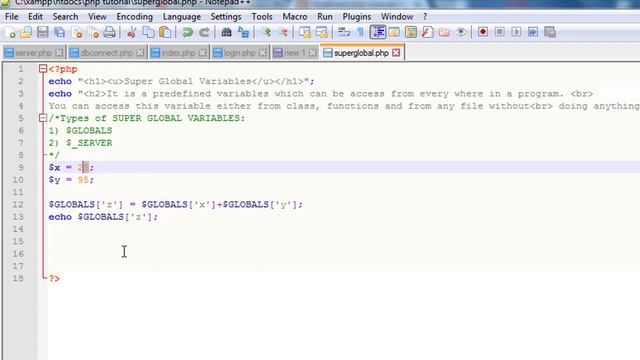Image resolution: width=640 pixels, height=360 pixels.
Task: Open the Encoding menu
Action: (134, 17)
